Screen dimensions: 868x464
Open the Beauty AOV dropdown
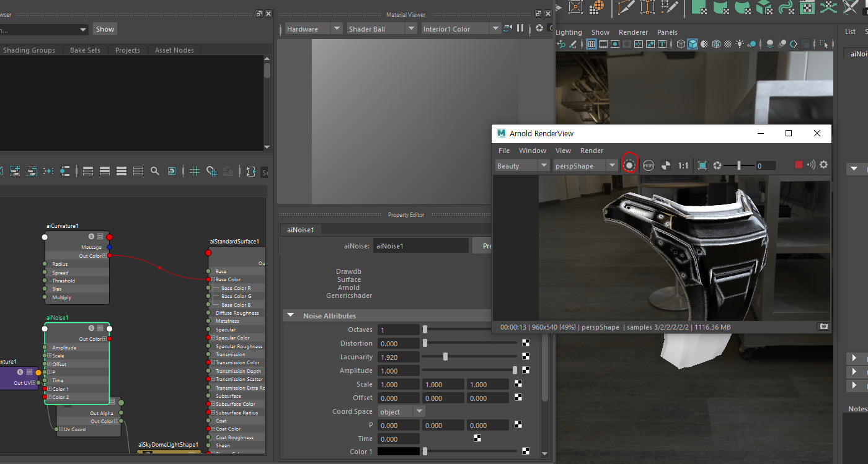click(522, 165)
